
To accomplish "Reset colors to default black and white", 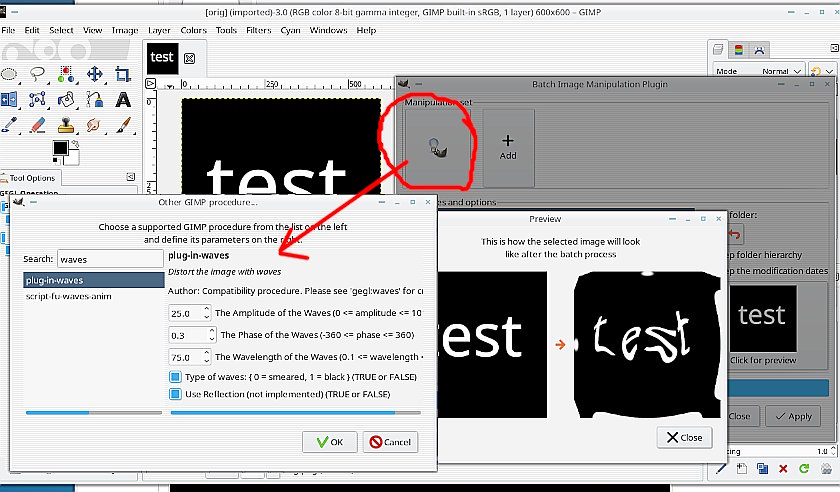I will point(56,161).
